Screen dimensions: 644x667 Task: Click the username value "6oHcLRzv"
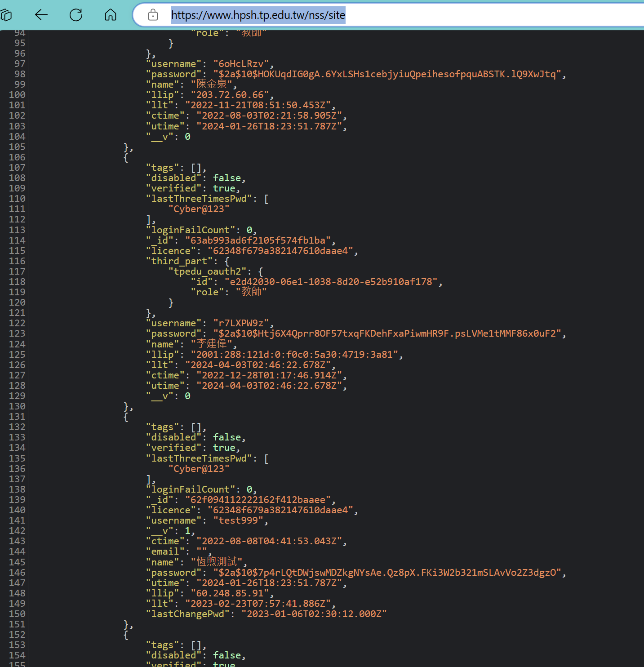(244, 64)
